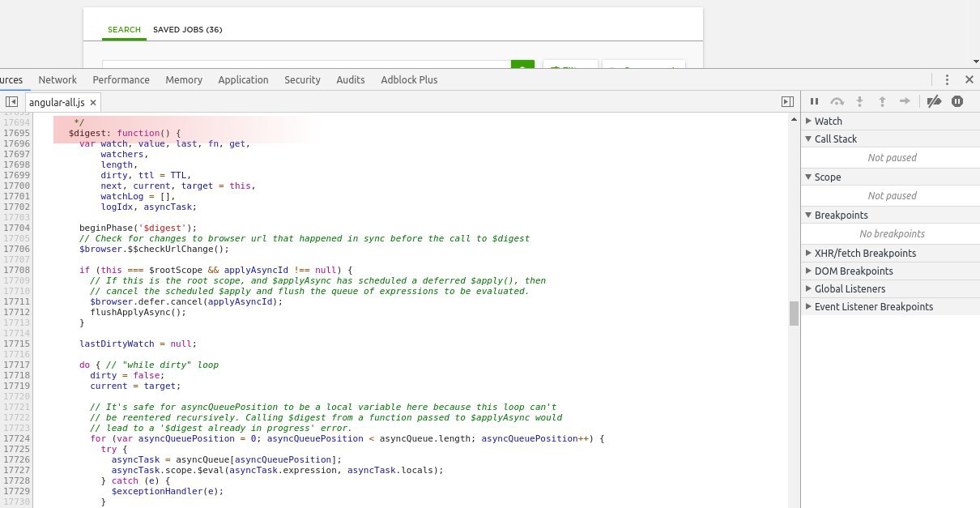Image resolution: width=980 pixels, height=508 pixels.
Task: Collapse the Scope section
Action: [x=890, y=177]
